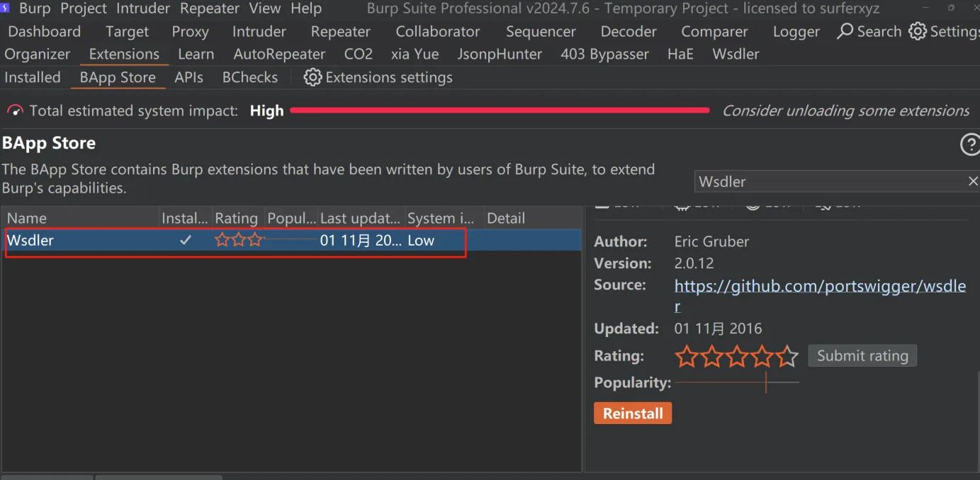Image resolution: width=980 pixels, height=480 pixels.
Task: Click the first star in the Rating row
Action: [686, 356]
